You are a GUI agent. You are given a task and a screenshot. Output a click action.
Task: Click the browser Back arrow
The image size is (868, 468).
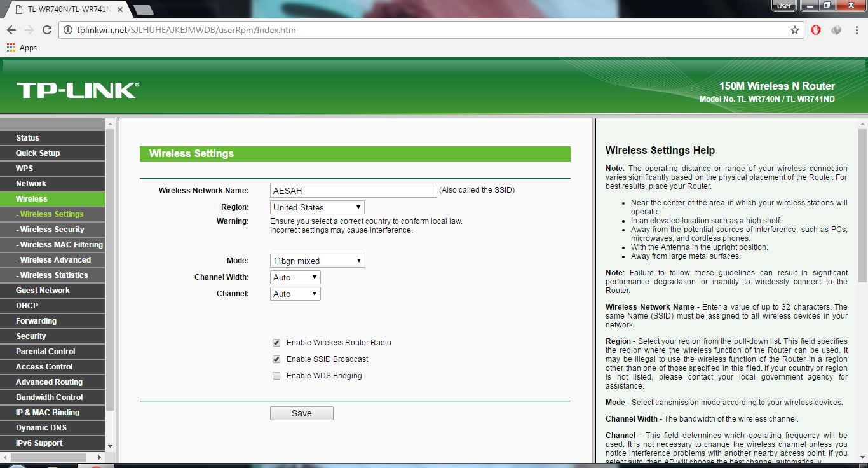click(11, 30)
